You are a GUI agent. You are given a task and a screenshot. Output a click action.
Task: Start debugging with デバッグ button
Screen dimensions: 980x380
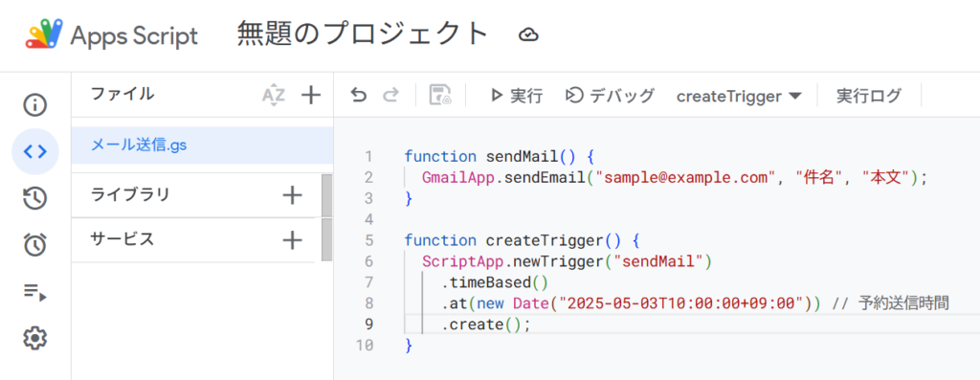click(x=610, y=96)
